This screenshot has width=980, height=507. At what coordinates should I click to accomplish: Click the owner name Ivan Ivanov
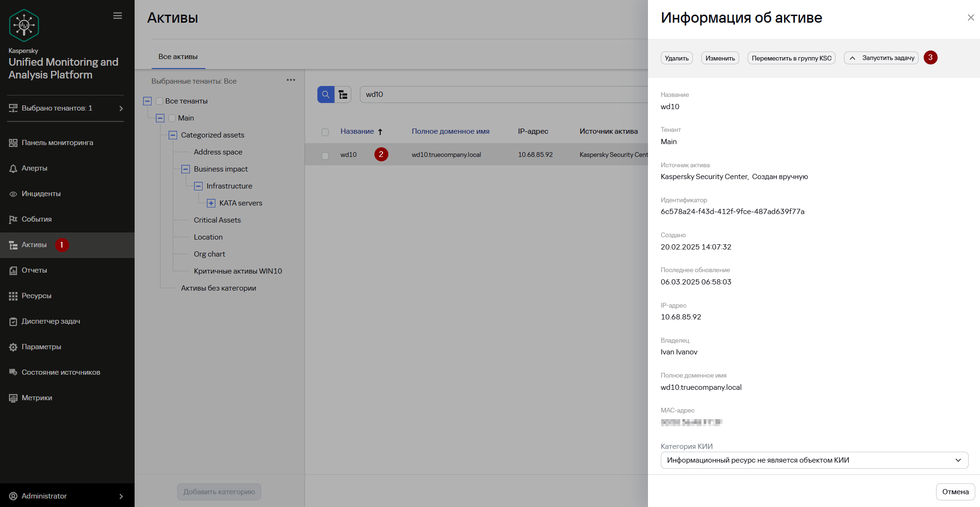click(x=679, y=352)
